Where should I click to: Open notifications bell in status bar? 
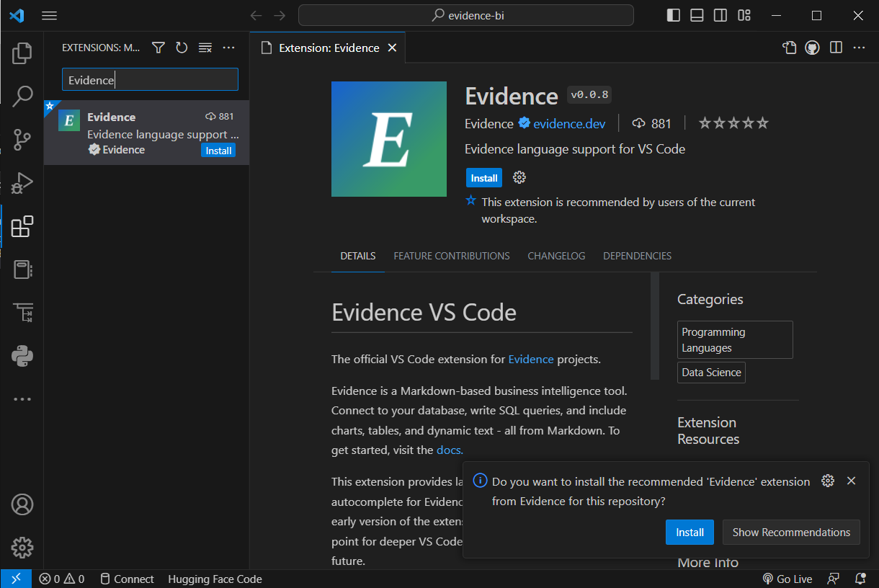coord(860,579)
